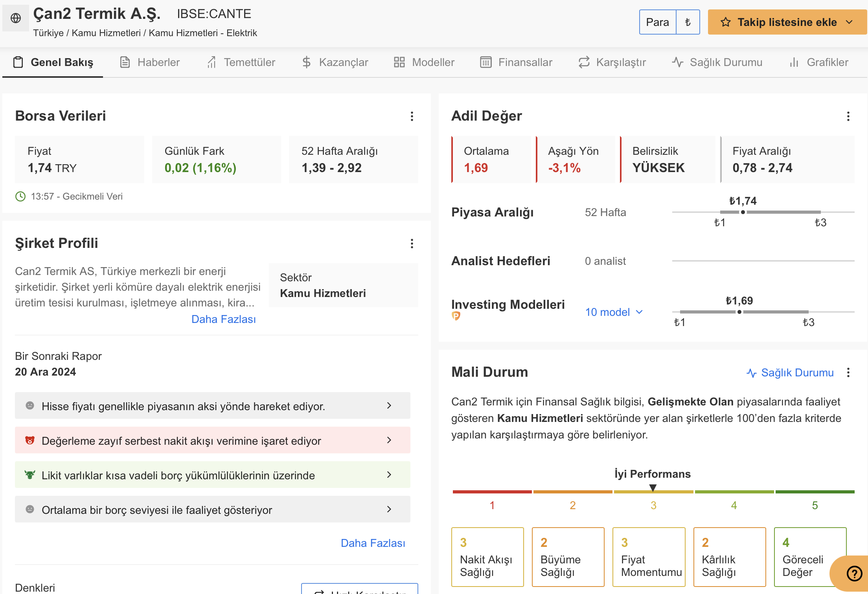868x594 pixels.
Task: Click the star icon in watchlist button
Action: click(x=725, y=22)
